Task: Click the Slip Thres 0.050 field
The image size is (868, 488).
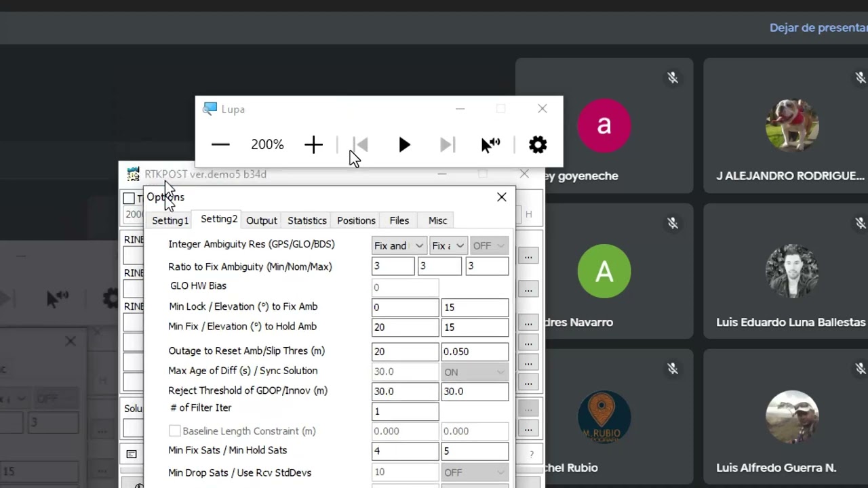Action: point(475,352)
